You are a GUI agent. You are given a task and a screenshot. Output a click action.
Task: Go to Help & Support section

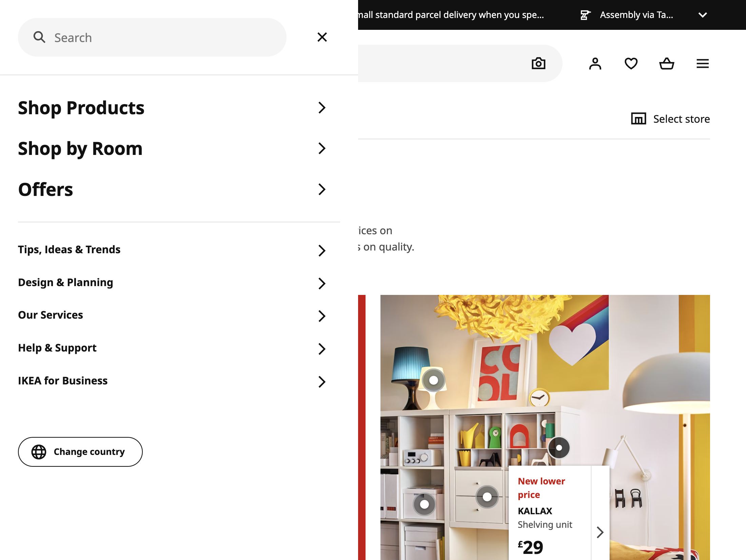coord(57,348)
